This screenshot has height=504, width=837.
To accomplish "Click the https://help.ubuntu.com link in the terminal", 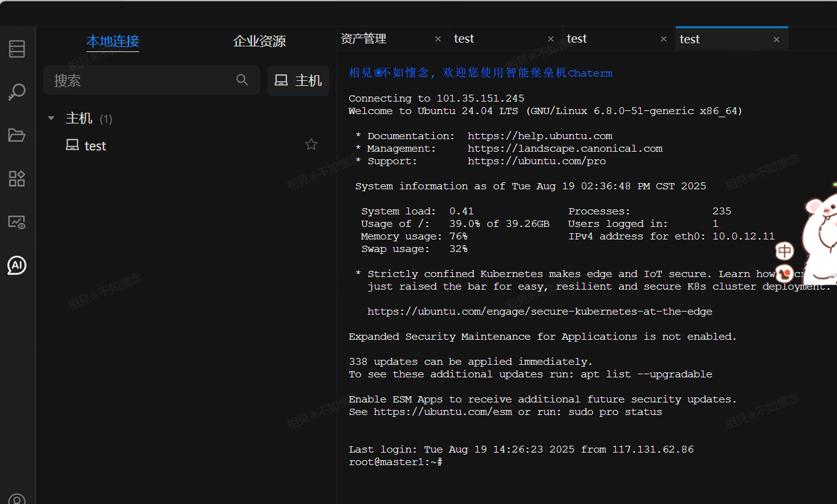I will point(540,136).
